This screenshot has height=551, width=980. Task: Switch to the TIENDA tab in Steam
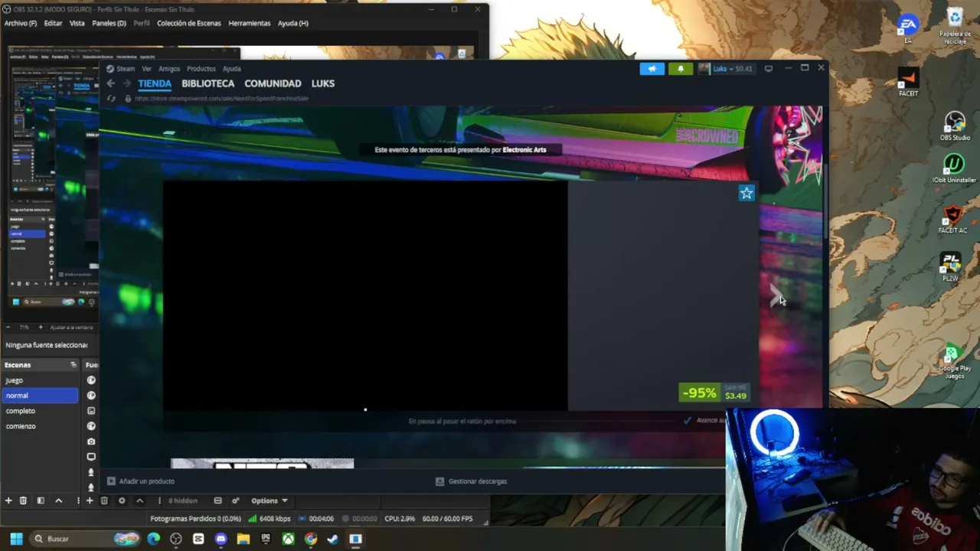[155, 83]
